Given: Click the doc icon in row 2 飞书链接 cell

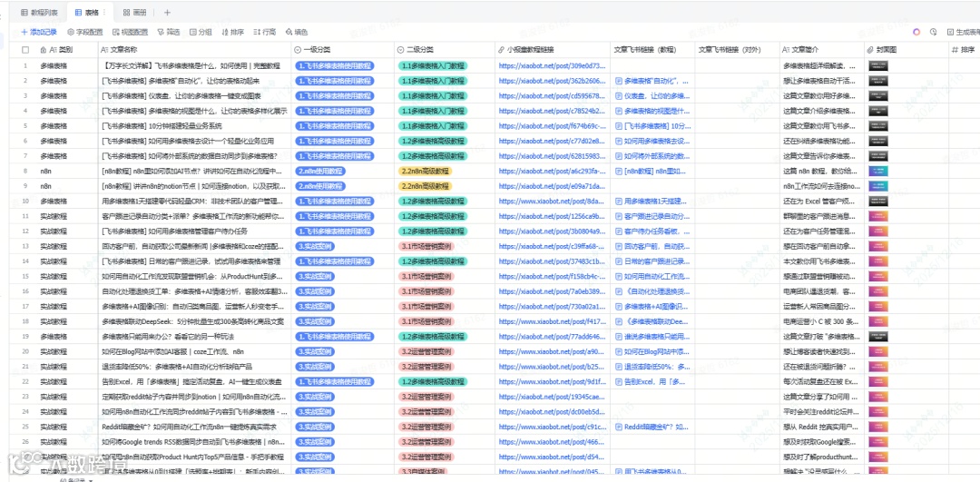Looking at the screenshot, I should click(619, 81).
